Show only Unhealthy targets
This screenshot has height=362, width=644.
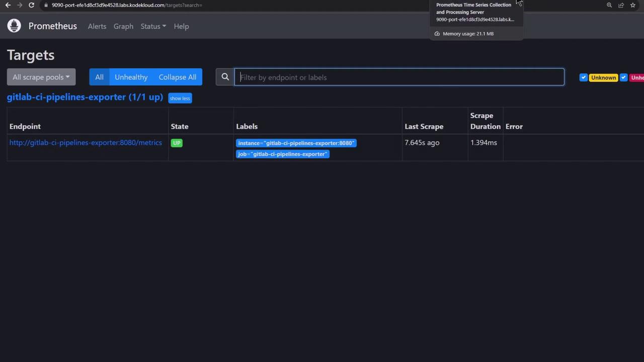pyautogui.click(x=131, y=77)
